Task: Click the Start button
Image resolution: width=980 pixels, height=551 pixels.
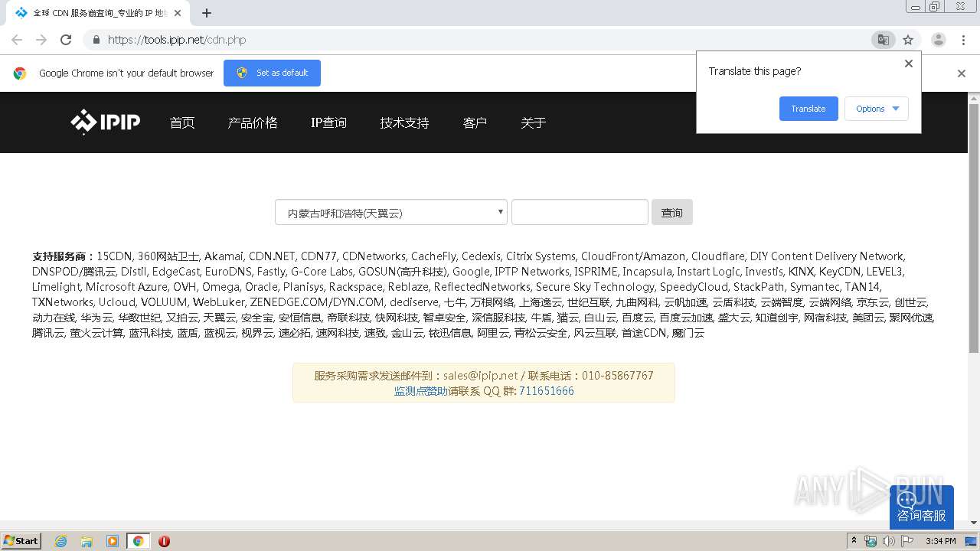Action: click(x=21, y=541)
